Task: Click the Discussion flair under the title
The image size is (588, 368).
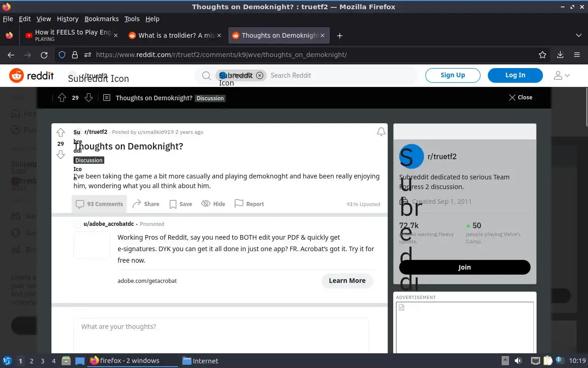Action: [x=89, y=161]
